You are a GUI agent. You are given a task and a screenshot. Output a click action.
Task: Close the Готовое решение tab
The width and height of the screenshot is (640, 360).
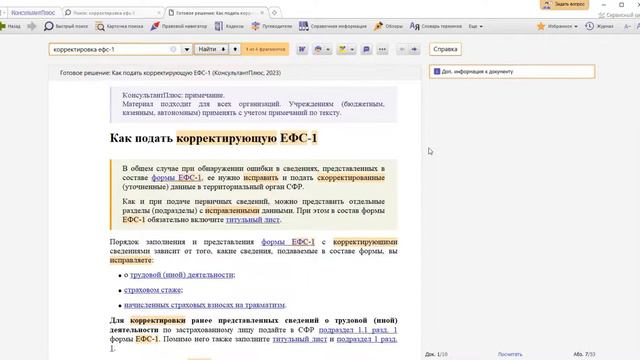point(262,13)
